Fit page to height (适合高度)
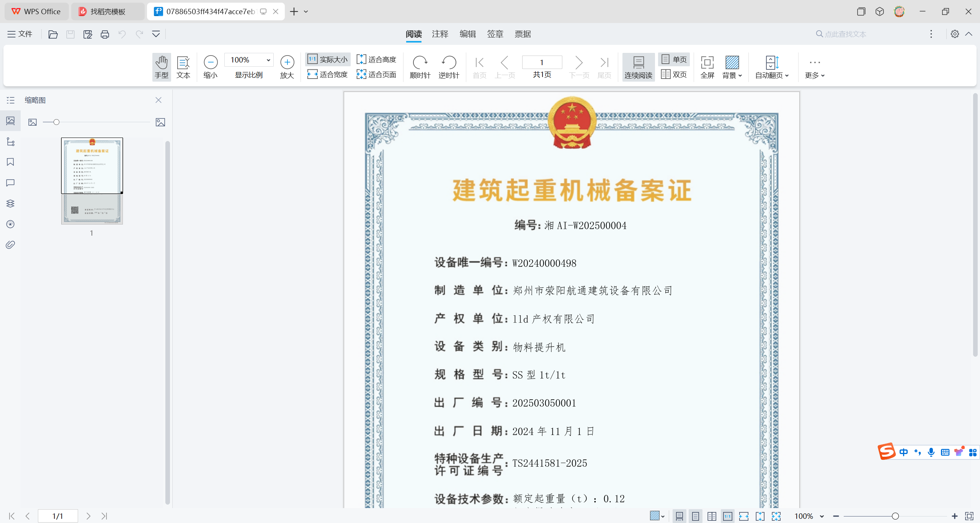The image size is (980, 523). coord(376,59)
